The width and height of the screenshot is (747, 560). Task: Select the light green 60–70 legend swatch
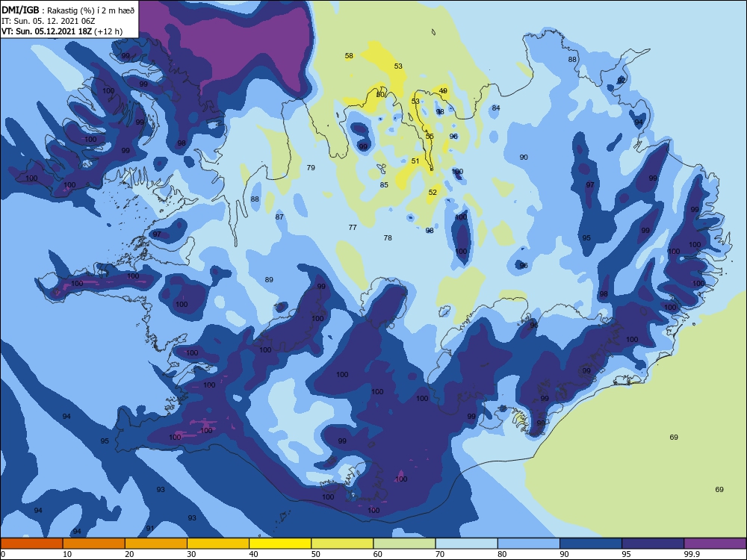tap(404, 544)
